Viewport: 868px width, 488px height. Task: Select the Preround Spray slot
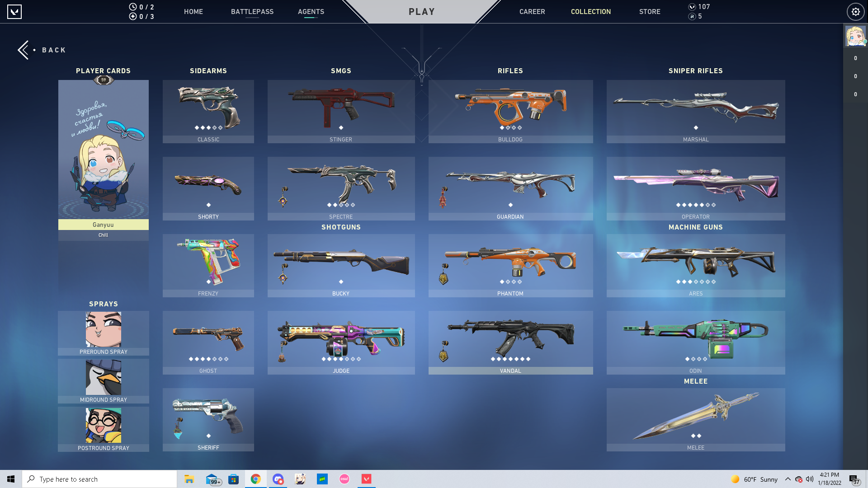coord(104,333)
